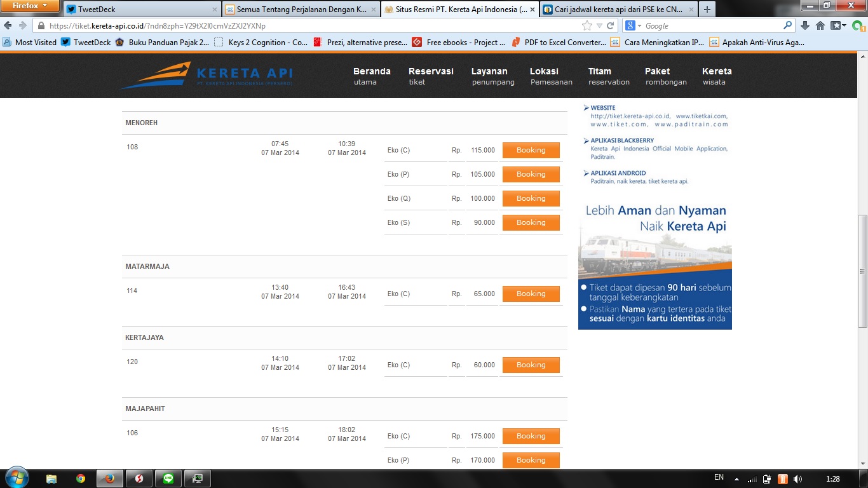Switch to Cari jadwal kereta api tab

click(x=618, y=10)
